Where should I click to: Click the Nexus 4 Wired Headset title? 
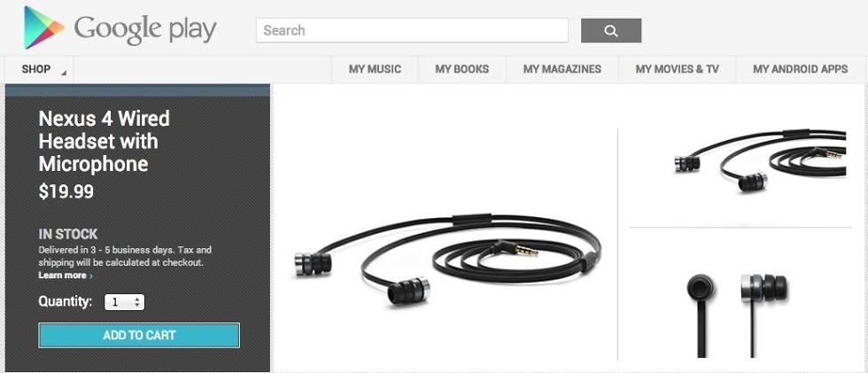point(105,141)
